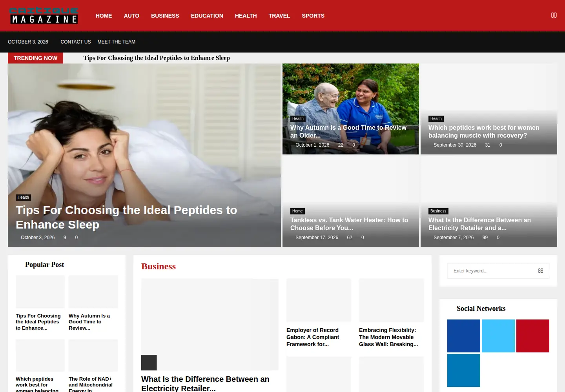
Task: Click date September 17, 2026 on water heater article
Action: [317, 238]
